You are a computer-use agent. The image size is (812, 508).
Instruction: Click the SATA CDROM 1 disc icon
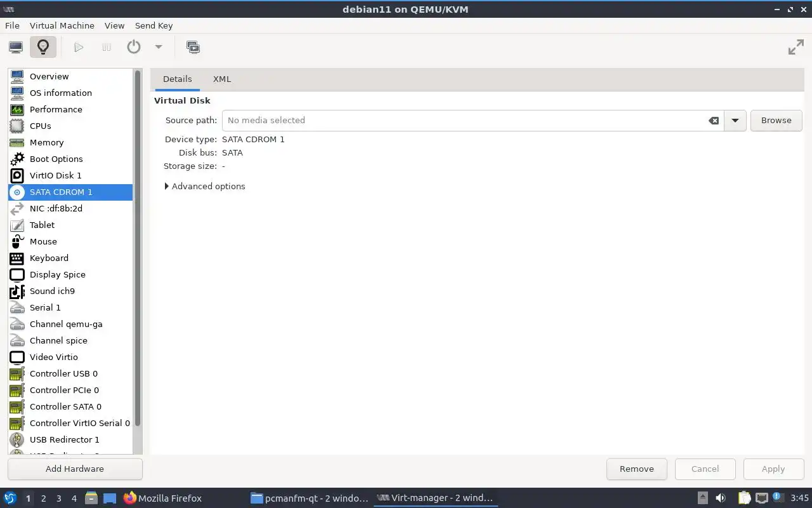[17, 192]
